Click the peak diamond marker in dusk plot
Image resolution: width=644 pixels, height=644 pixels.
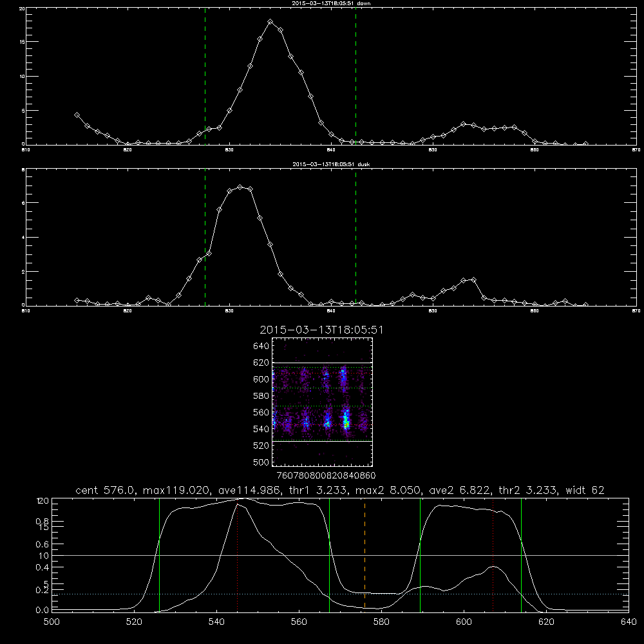tap(240, 187)
